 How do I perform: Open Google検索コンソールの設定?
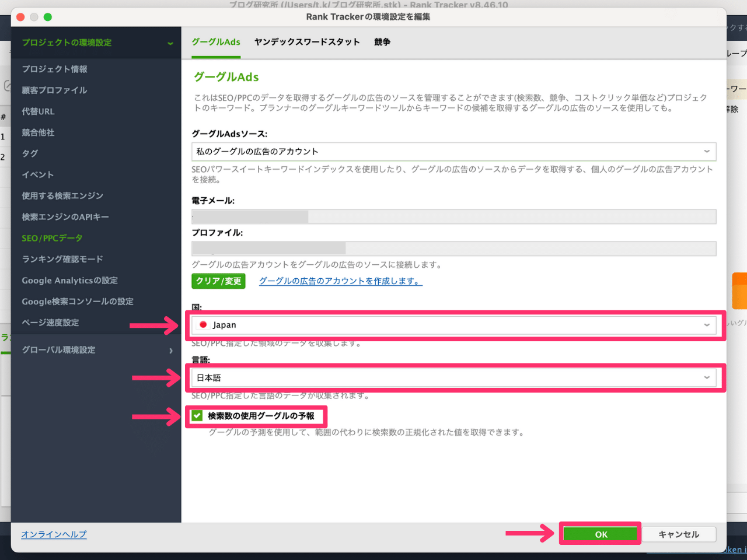pyautogui.click(x=78, y=302)
